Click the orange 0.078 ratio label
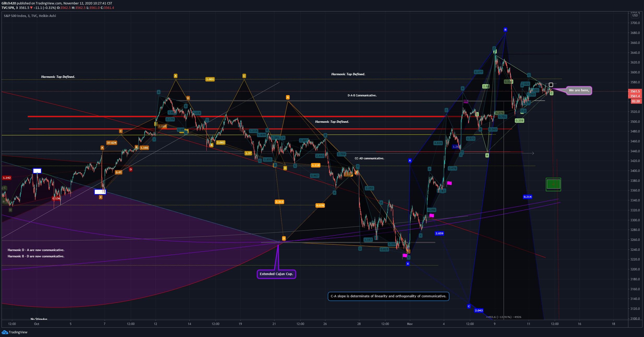This screenshot has width=644, height=337. [320, 206]
